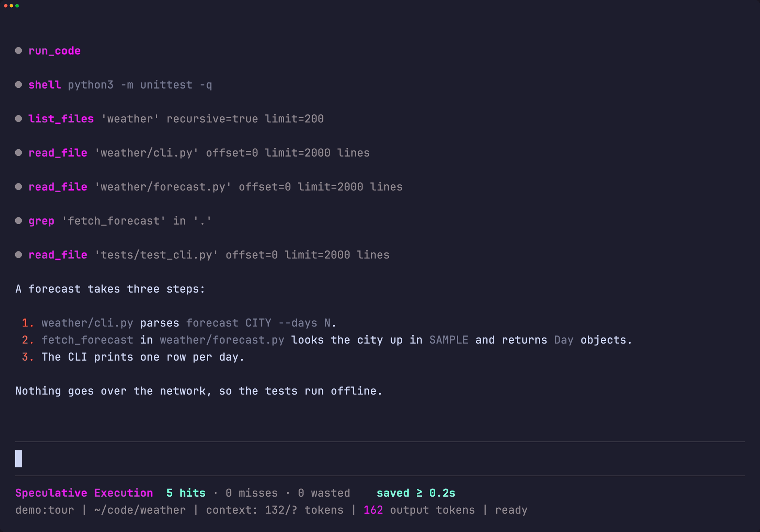
Task: Click the bullet beside read_file 'weather/forecast.py'
Action: click(x=18, y=187)
